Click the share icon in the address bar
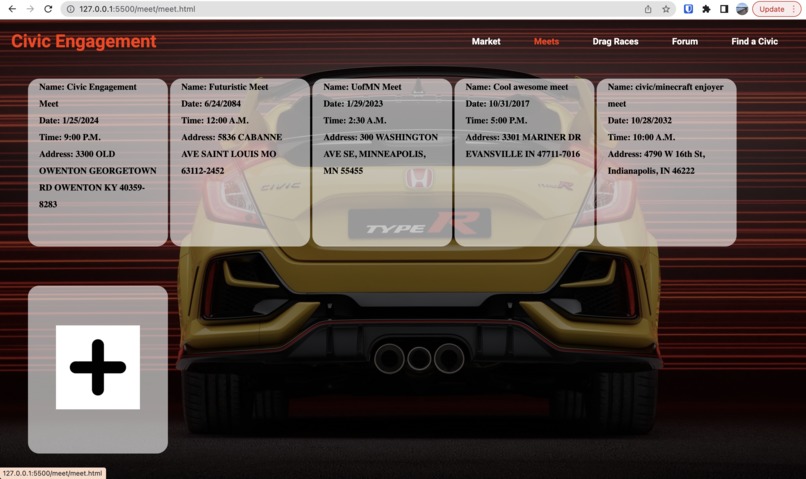This screenshot has height=479, width=806. [648, 9]
